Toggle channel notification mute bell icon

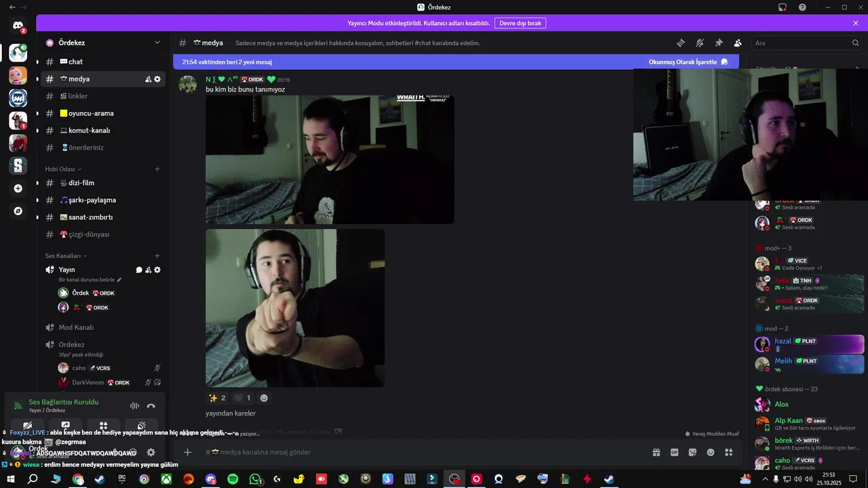[700, 43]
